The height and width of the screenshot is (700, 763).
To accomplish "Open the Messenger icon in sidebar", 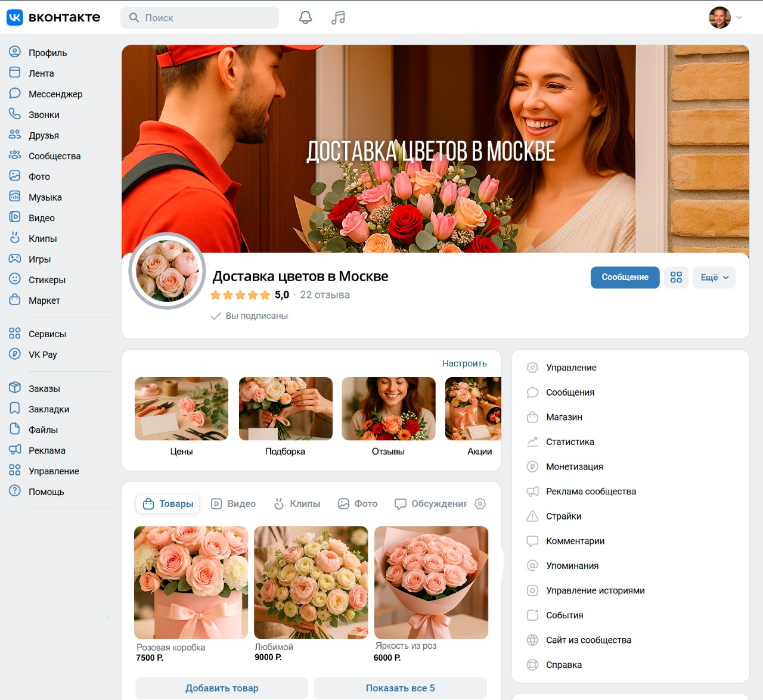I will 15,94.
